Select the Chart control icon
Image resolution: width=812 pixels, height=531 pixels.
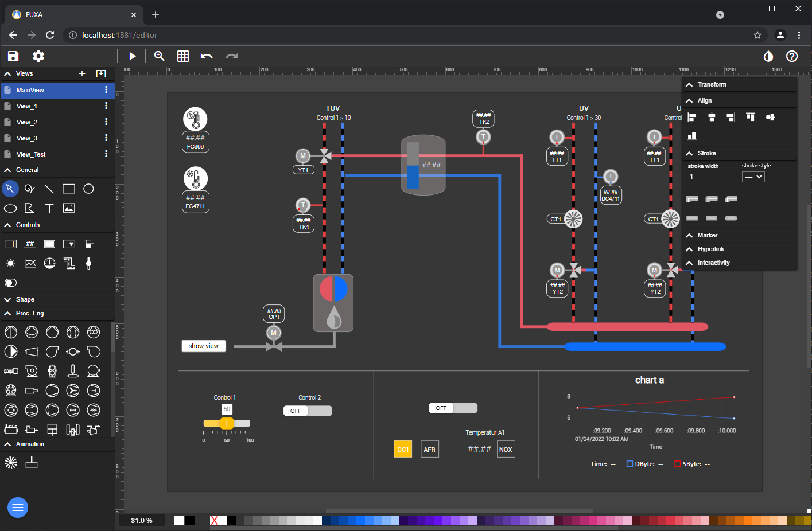[x=30, y=263]
